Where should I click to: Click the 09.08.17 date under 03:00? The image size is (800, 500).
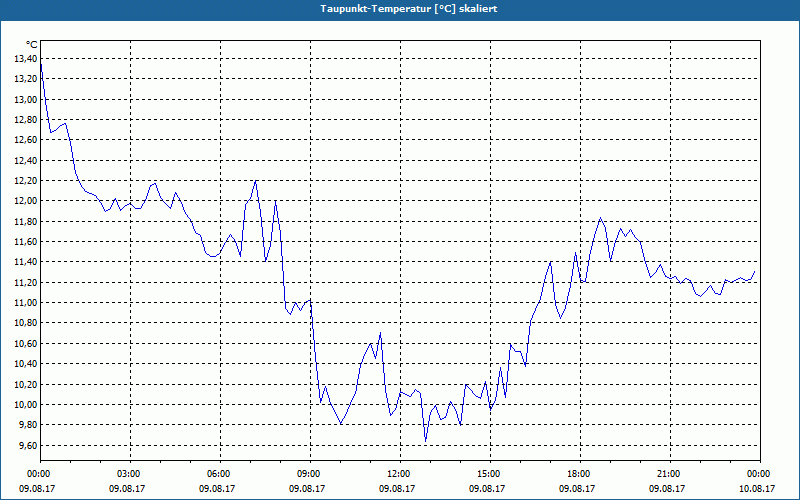pos(127,488)
